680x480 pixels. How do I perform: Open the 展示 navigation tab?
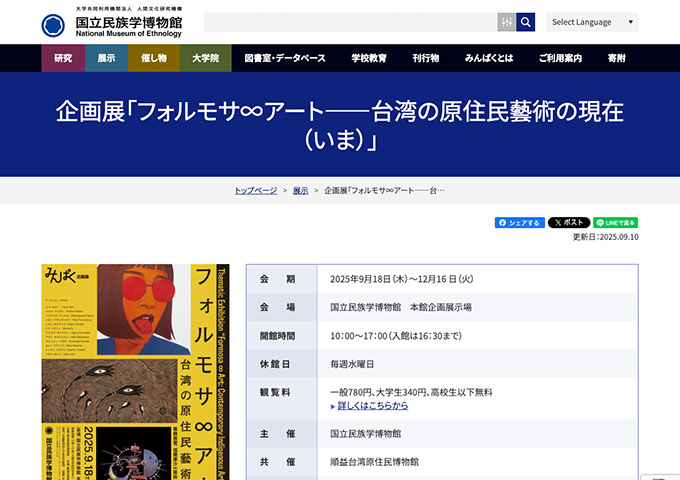[x=106, y=58]
